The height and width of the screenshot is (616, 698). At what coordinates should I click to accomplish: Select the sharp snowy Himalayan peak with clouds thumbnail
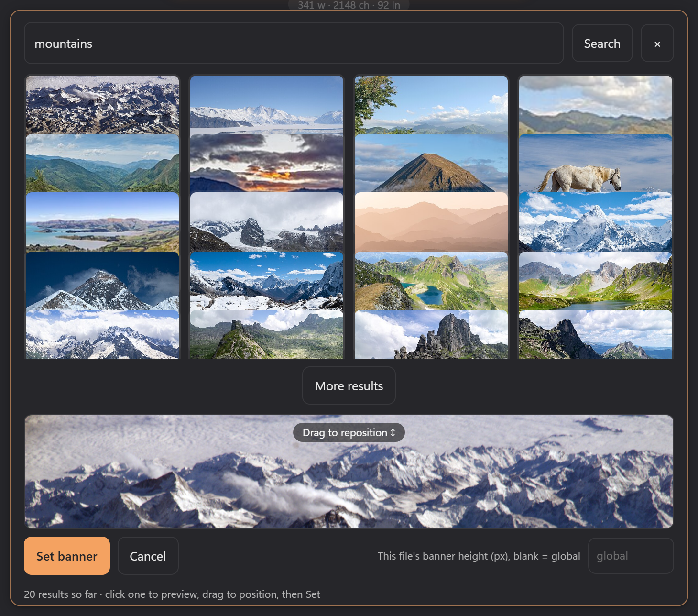pos(596,222)
